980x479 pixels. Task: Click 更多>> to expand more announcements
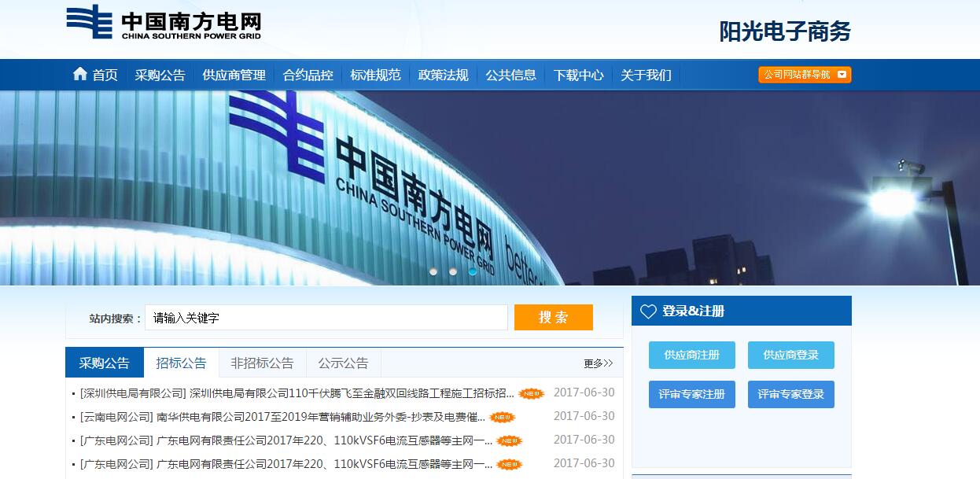click(x=598, y=363)
